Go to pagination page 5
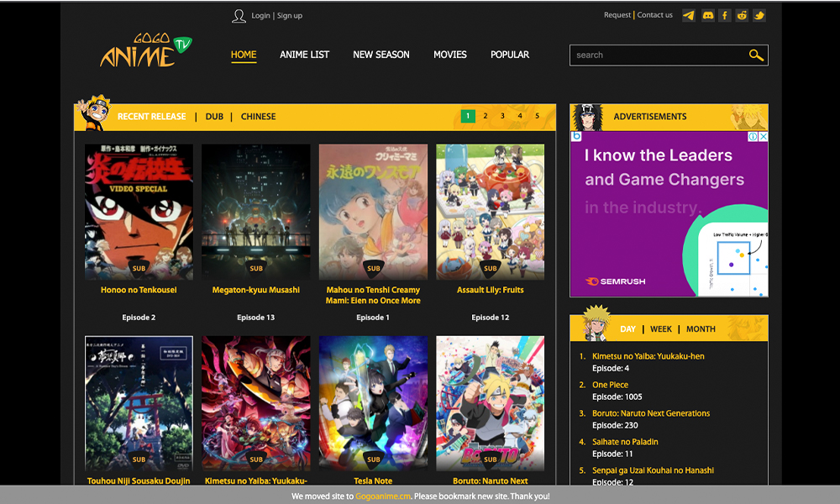The width and height of the screenshot is (840, 504). click(x=537, y=116)
